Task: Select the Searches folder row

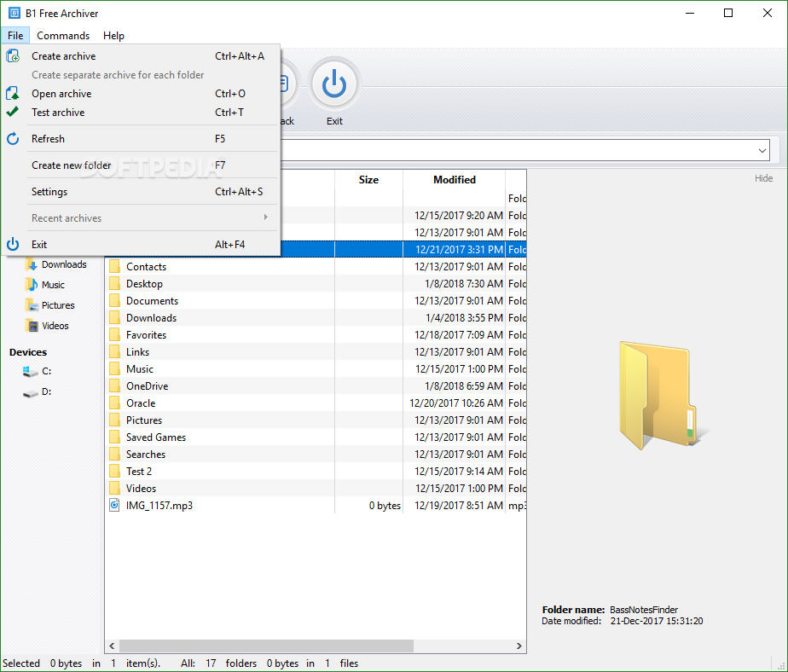Action: point(316,455)
